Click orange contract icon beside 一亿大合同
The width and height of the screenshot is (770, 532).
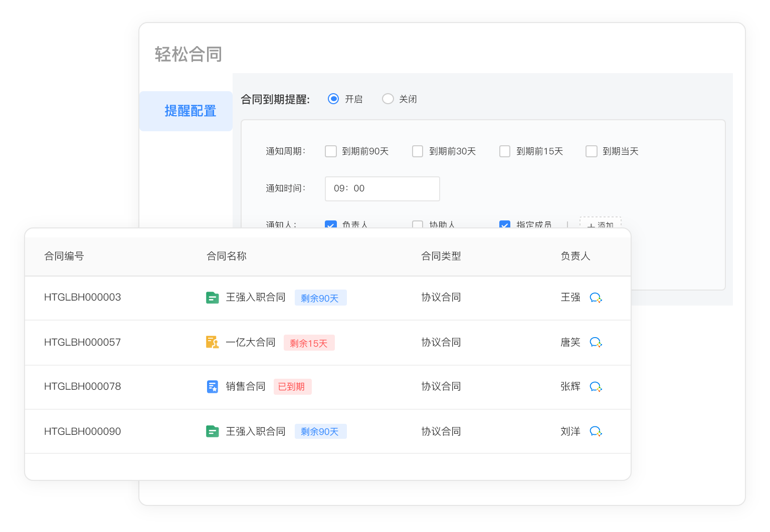coord(213,343)
